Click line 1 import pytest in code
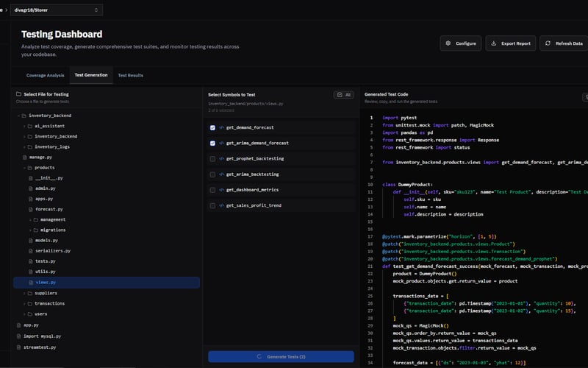The image size is (588, 368). tap(399, 118)
